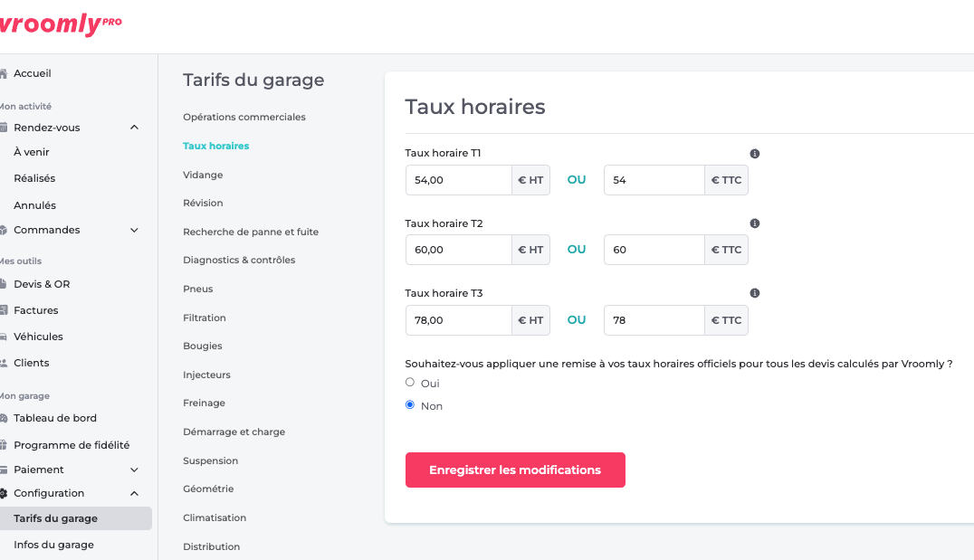
Task: Click info icon for Taux horaire T1
Action: coord(755,154)
